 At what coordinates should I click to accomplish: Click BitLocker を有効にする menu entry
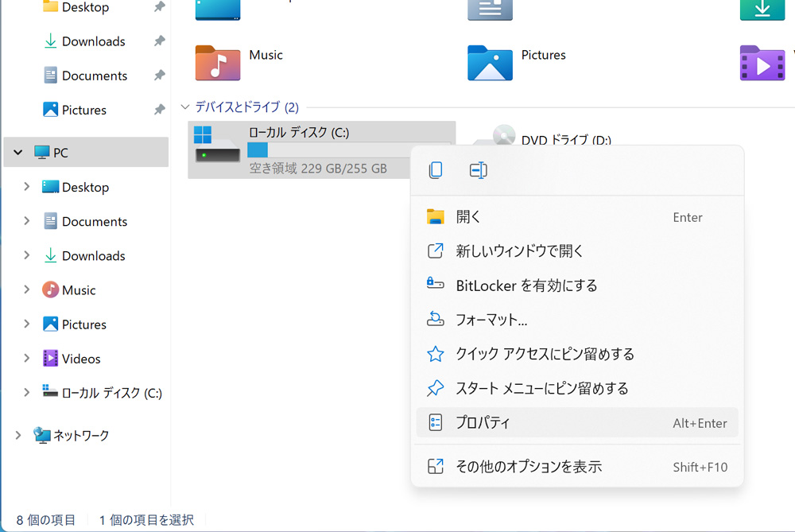(526, 285)
